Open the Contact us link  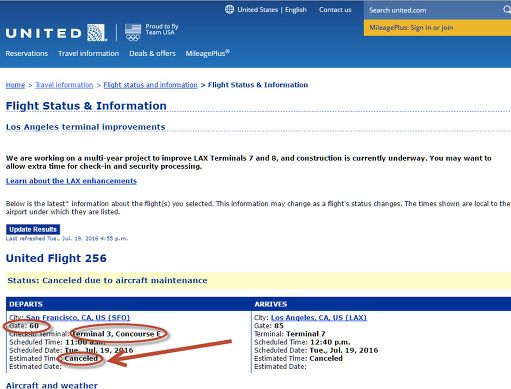[x=335, y=10]
